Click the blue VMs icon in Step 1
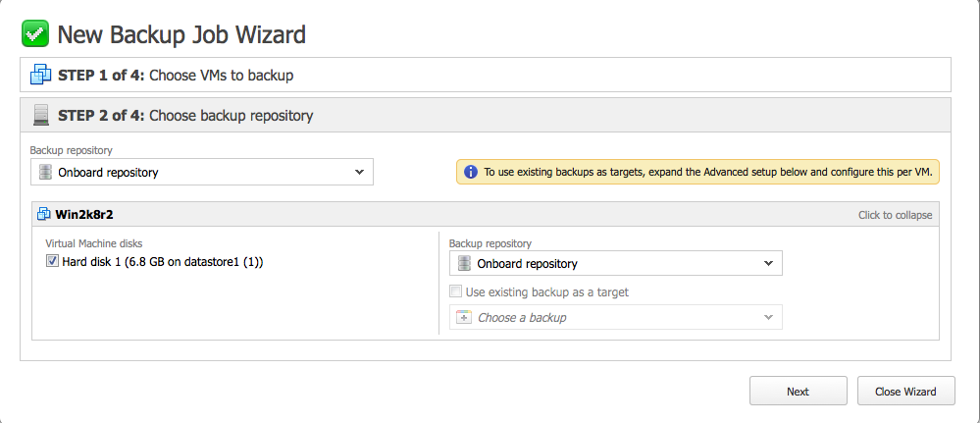Screen dimensions: 980x423 [x=40, y=76]
